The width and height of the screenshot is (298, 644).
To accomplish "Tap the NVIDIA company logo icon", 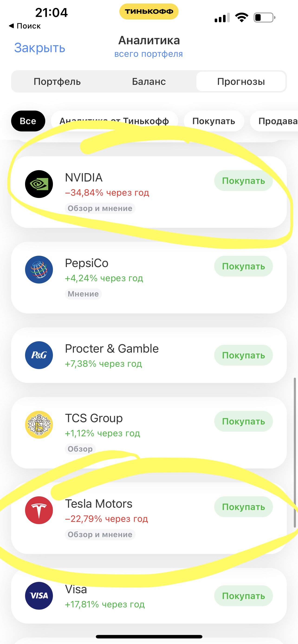I will click(39, 184).
